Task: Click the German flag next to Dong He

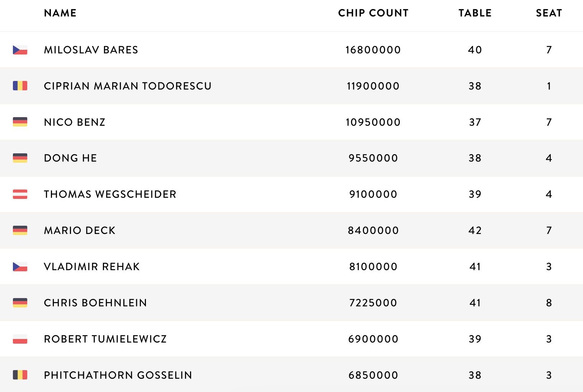Action: coord(20,158)
